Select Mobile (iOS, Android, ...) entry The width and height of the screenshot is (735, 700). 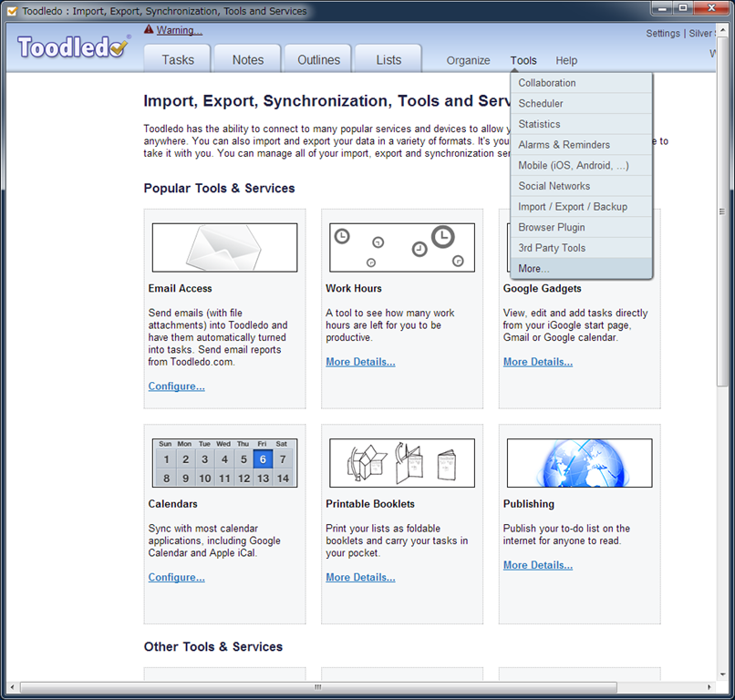tap(581, 165)
